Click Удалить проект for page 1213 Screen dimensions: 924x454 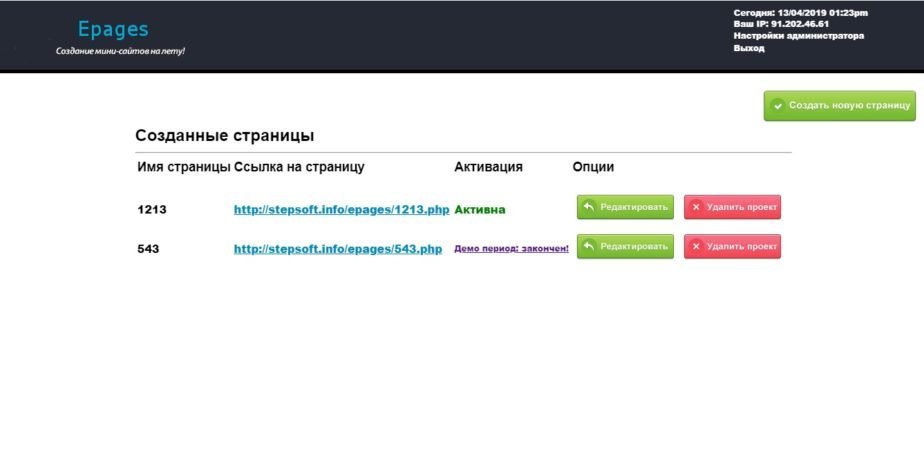point(732,207)
